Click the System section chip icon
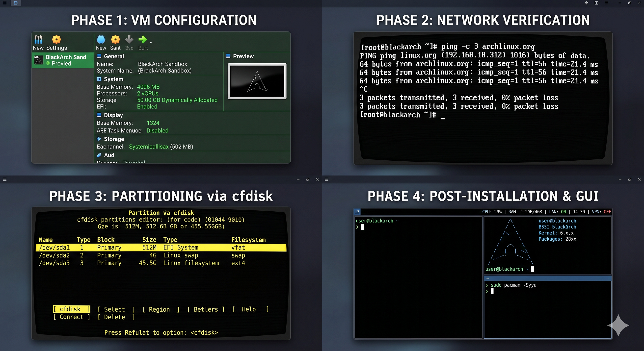This screenshot has height=351, width=644. pos(99,79)
